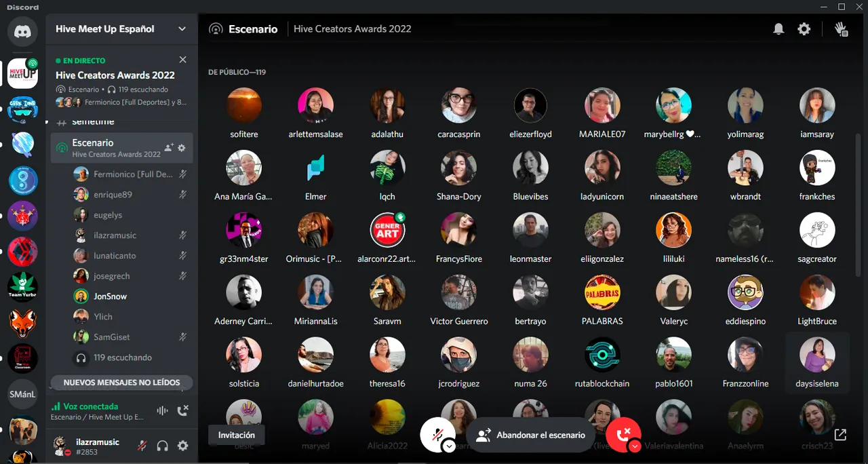
Task: Open microphone options dropdown arrow
Action: point(449,446)
